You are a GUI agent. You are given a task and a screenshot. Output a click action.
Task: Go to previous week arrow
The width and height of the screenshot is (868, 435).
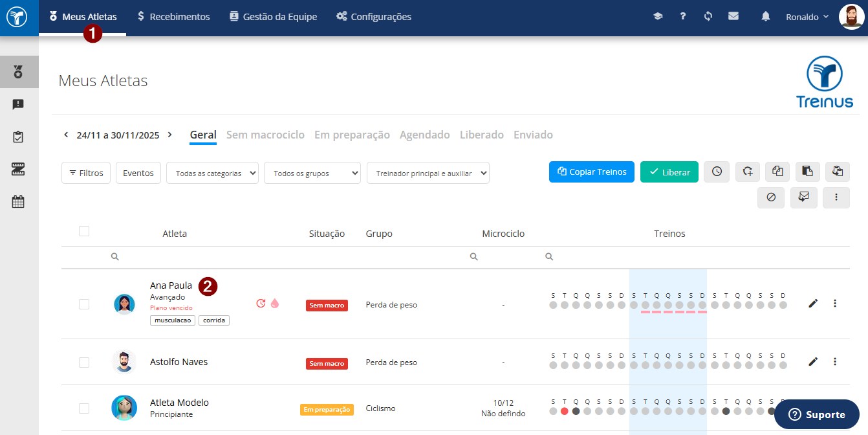coord(66,135)
